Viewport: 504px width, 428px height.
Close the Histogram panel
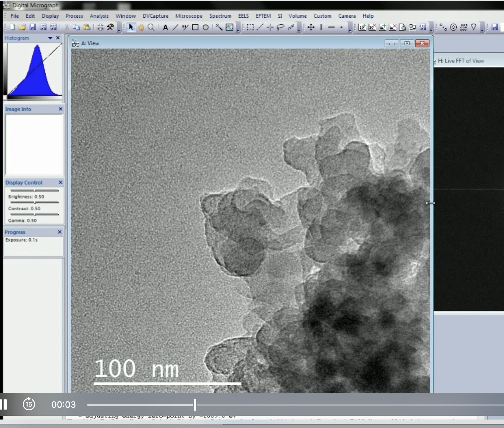pyautogui.click(x=58, y=38)
